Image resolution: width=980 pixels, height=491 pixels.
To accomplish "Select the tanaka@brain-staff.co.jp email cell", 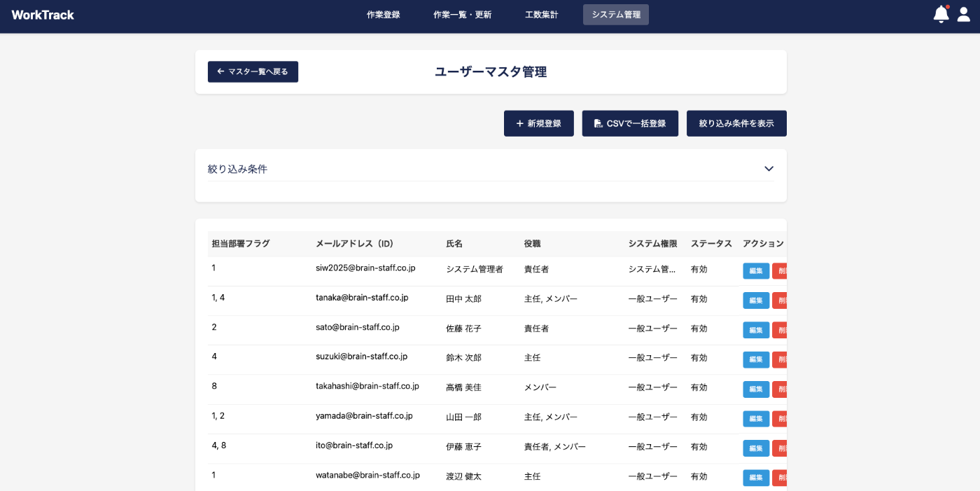I will (x=362, y=298).
